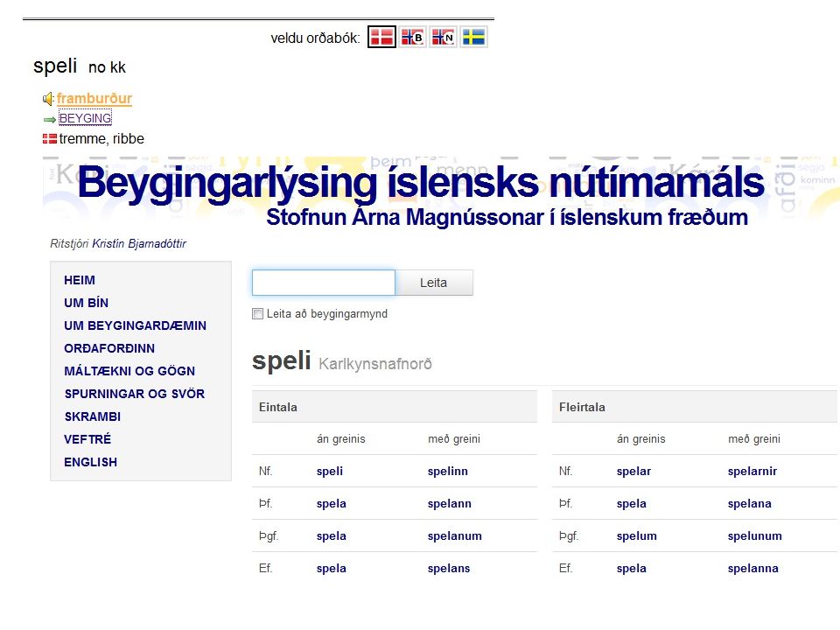Viewport: 840px width, 630px height.
Task: Click the Danish translation 'tremme, ribbe'
Action: [x=101, y=139]
